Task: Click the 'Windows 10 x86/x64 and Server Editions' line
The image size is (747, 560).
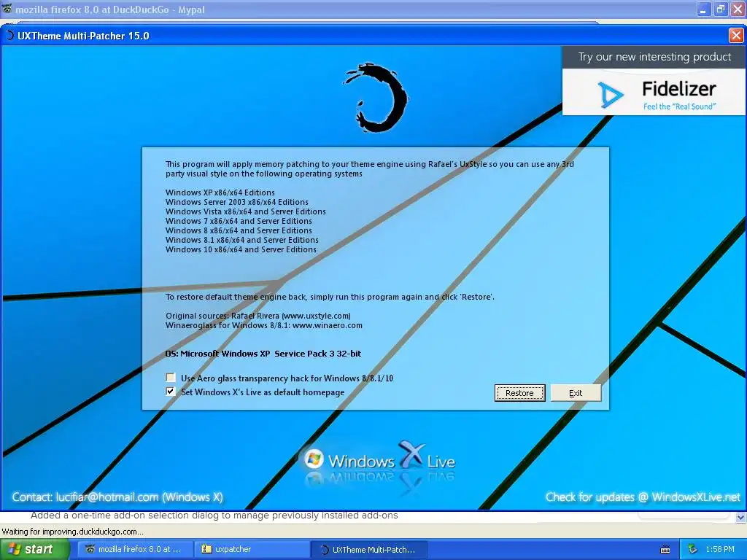Action: coord(241,249)
